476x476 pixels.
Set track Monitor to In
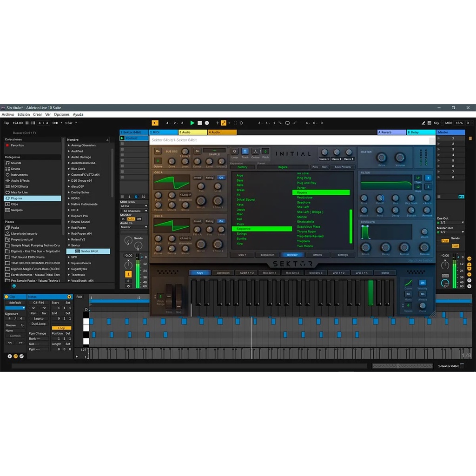click(123, 219)
